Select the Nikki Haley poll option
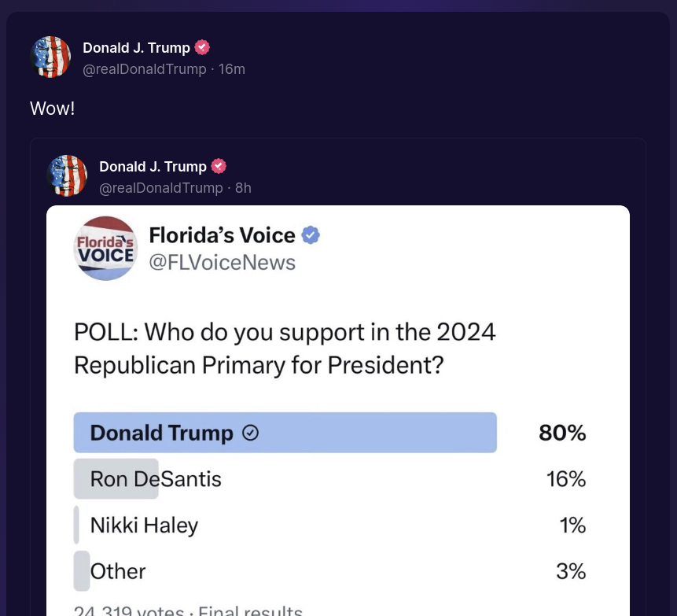This screenshot has height=616, width=677. 330,525
